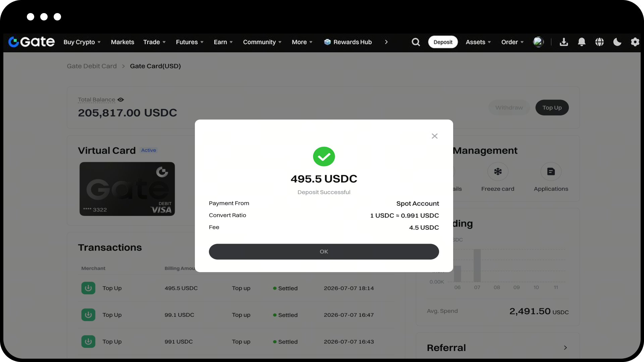Image resolution: width=644 pixels, height=362 pixels.
Task: Click the Active status badge
Action: 148,150
